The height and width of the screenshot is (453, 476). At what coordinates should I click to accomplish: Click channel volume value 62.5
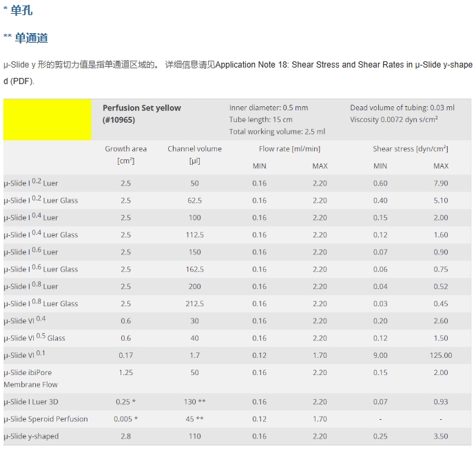click(x=194, y=201)
